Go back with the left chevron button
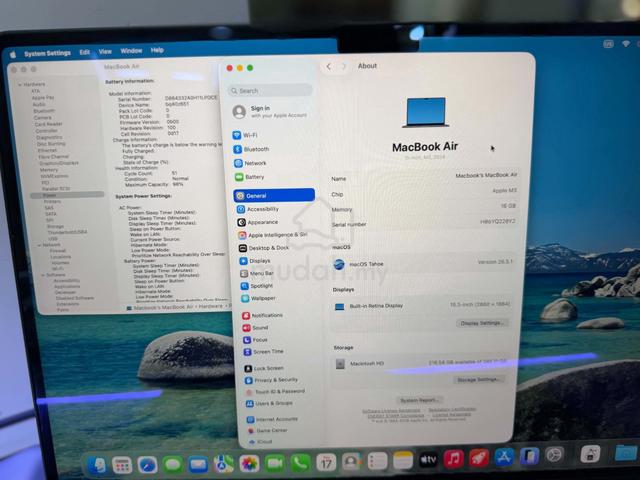The image size is (640, 480). (329, 67)
